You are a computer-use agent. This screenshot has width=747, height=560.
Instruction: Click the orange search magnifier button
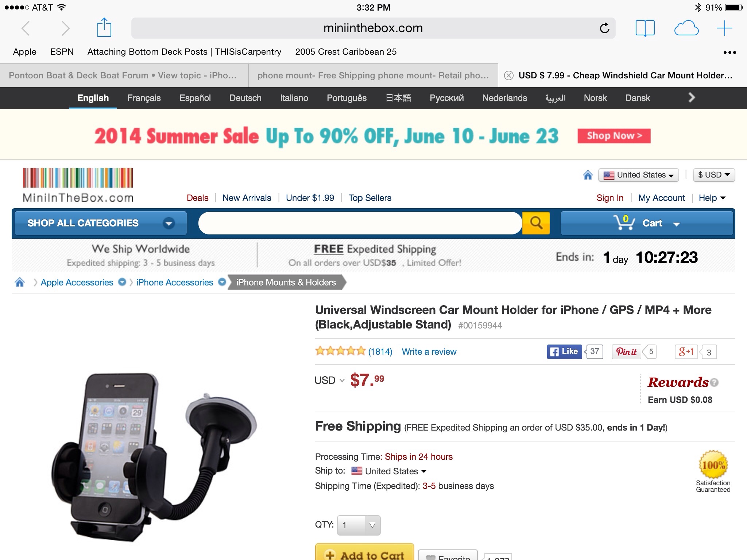pos(536,222)
